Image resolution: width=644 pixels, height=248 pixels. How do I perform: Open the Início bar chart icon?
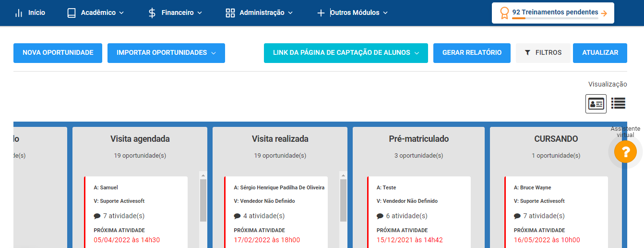click(19, 13)
